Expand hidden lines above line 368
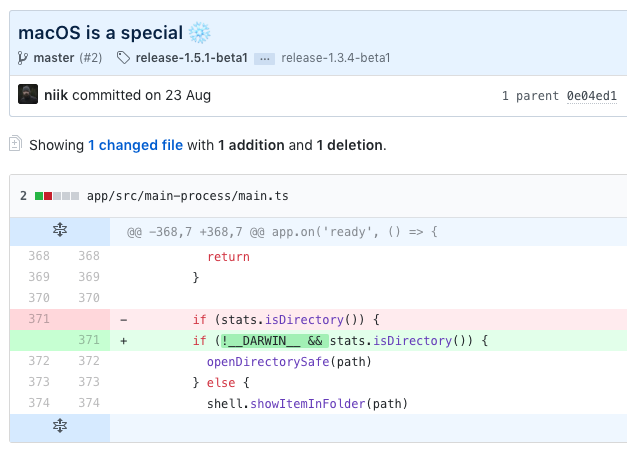 (x=59, y=231)
